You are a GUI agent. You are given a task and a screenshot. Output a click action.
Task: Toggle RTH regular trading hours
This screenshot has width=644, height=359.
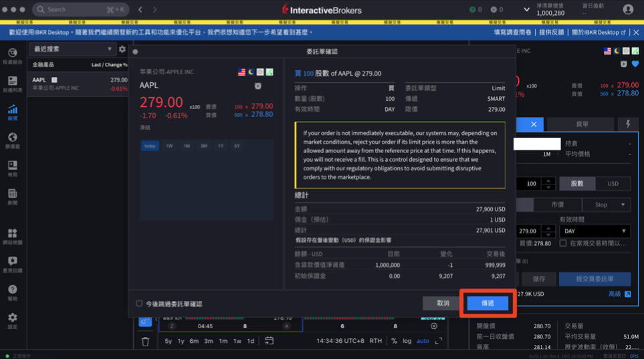[375, 340]
